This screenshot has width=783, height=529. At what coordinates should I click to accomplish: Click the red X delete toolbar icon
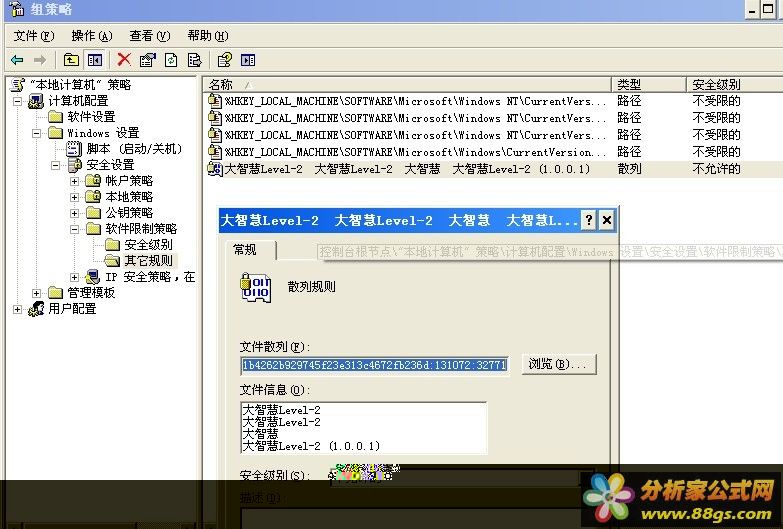coord(124,60)
